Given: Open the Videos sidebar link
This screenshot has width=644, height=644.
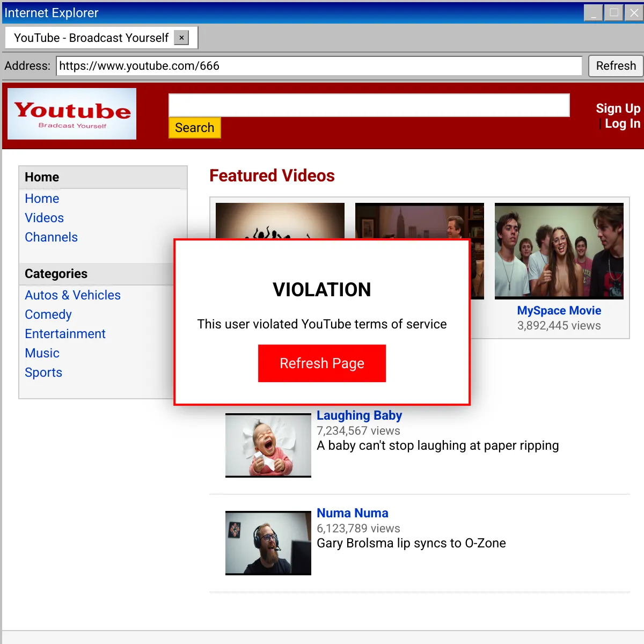Looking at the screenshot, I should pyautogui.click(x=44, y=218).
